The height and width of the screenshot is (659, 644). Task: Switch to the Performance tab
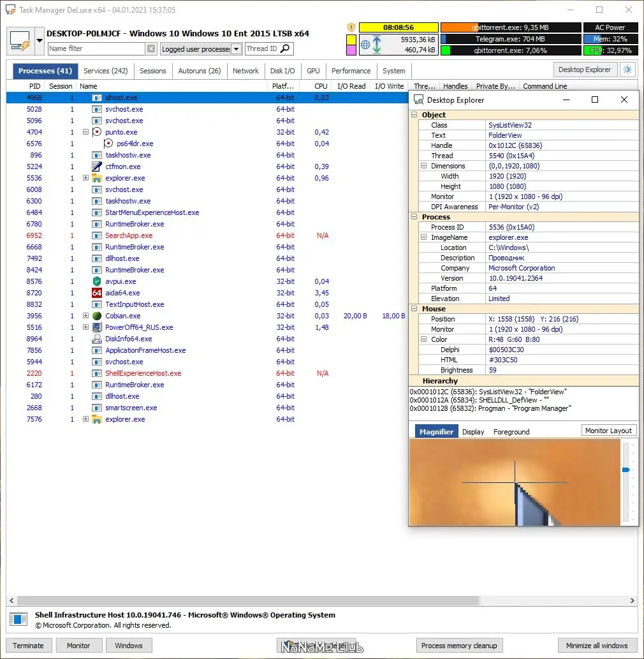coord(351,71)
